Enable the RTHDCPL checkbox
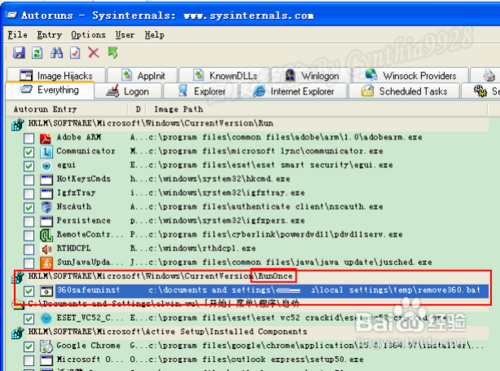The image size is (500, 371). (29, 249)
